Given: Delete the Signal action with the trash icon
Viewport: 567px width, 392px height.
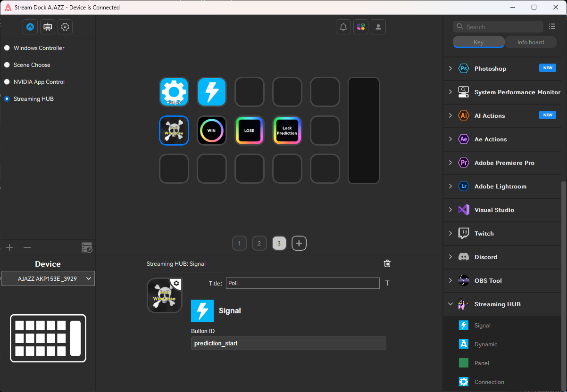Looking at the screenshot, I should [x=387, y=263].
